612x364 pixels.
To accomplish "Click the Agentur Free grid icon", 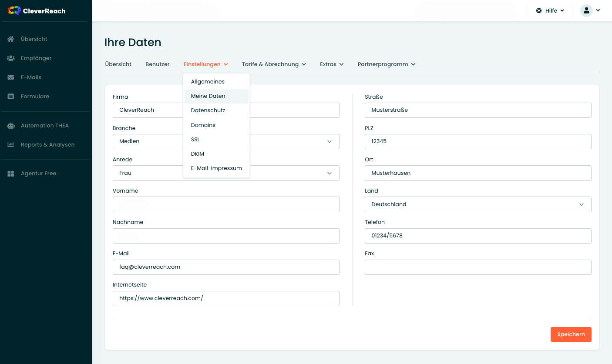I will 11,174.
